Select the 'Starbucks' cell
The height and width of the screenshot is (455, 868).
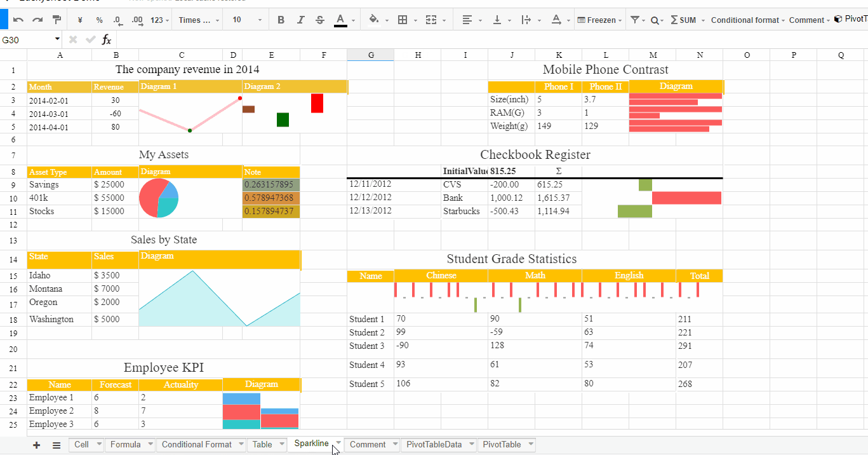[x=464, y=212]
